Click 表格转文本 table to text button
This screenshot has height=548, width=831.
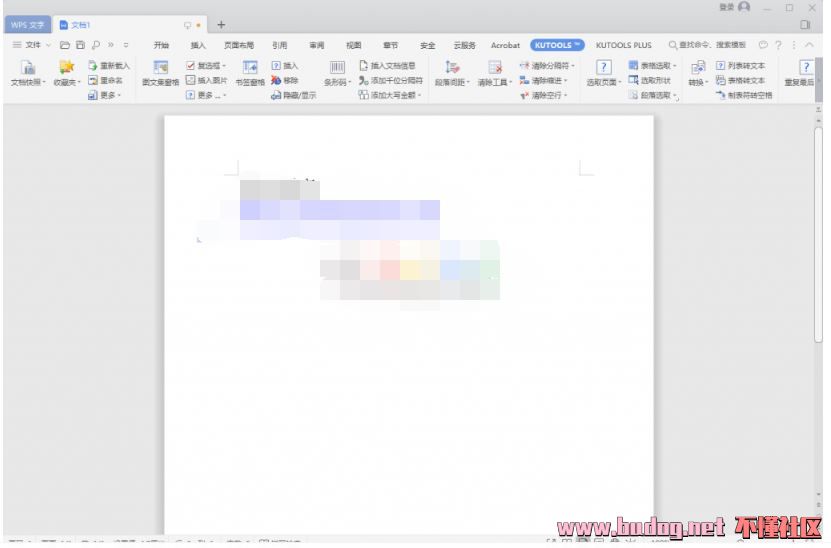coord(740,81)
